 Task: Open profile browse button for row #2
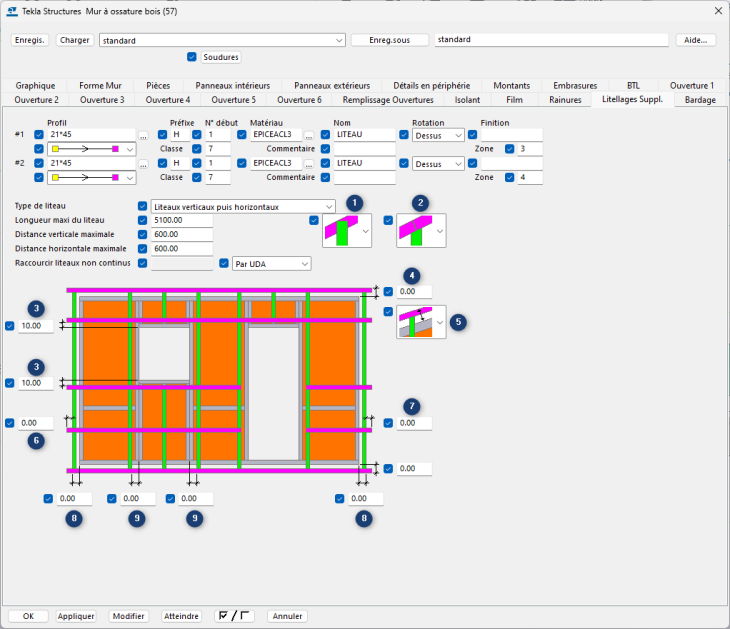point(143,163)
